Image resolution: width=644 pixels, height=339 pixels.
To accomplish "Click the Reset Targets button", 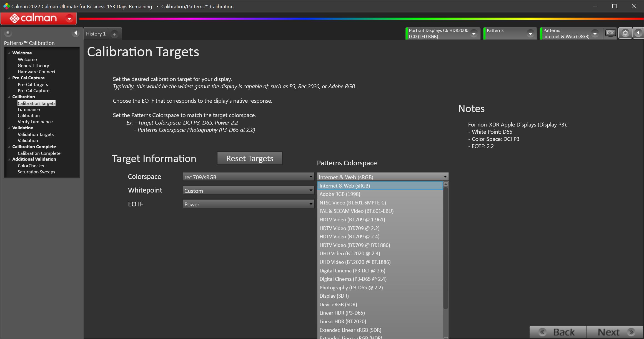I will (250, 158).
